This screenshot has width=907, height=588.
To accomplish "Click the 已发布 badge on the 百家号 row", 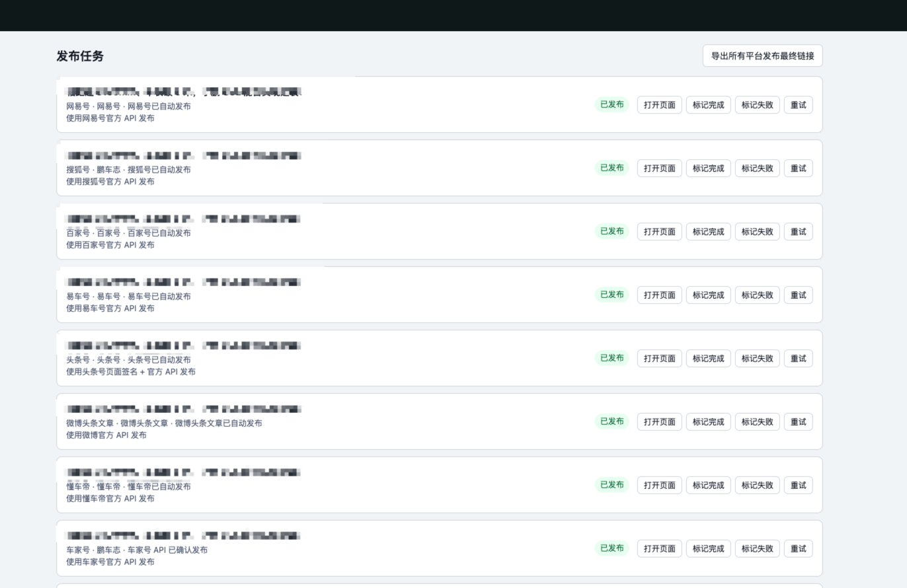I will coord(611,231).
